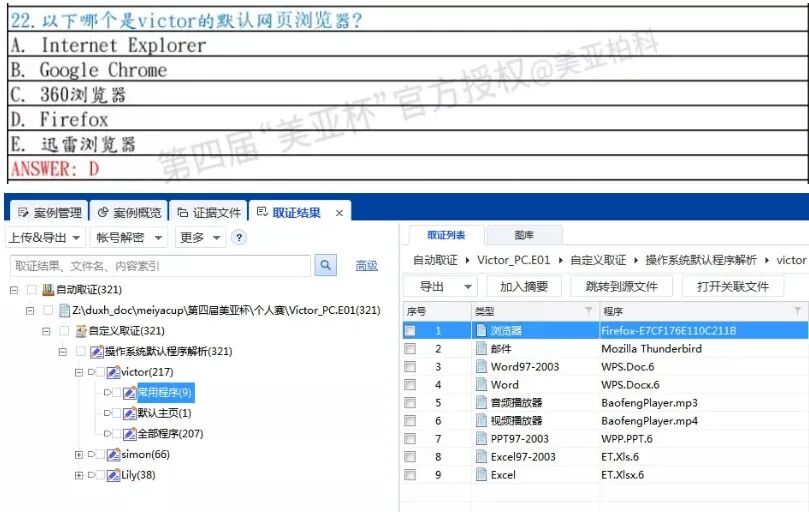Open the 上传&导出 dropdown
The width and height of the screenshot is (809, 521).
point(44,237)
